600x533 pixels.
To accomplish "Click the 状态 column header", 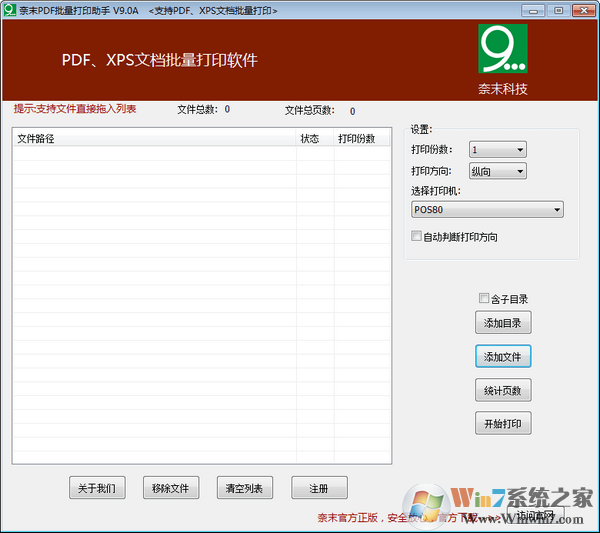I will (315, 138).
